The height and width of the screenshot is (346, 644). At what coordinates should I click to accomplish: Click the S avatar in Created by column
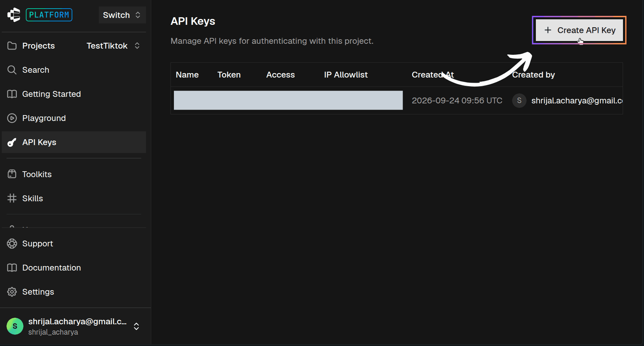click(519, 101)
